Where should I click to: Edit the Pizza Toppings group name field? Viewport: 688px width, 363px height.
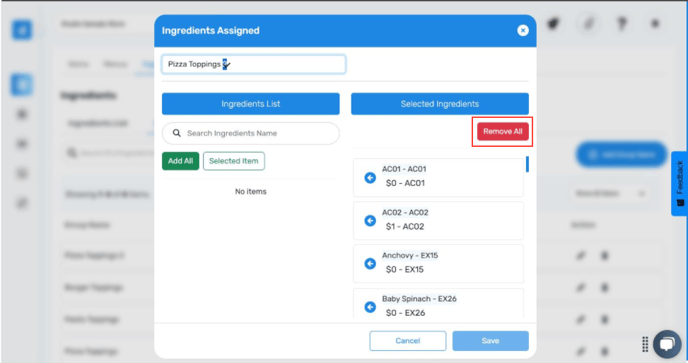point(254,64)
